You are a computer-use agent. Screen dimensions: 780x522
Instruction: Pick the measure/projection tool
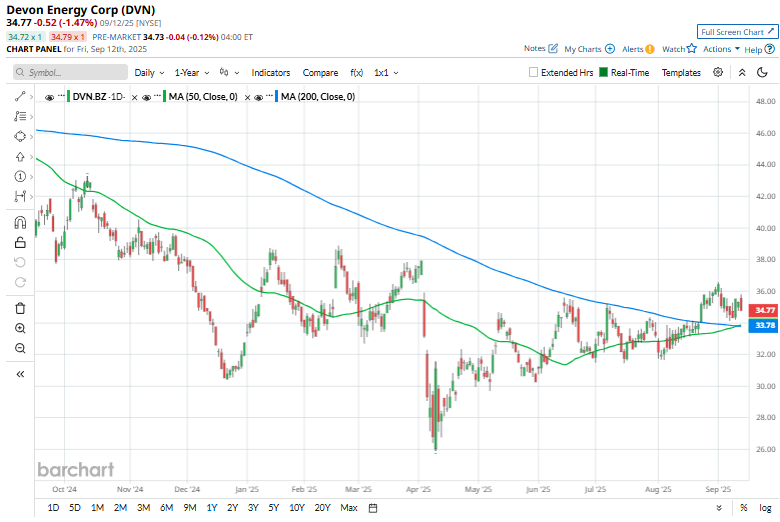pos(20,197)
